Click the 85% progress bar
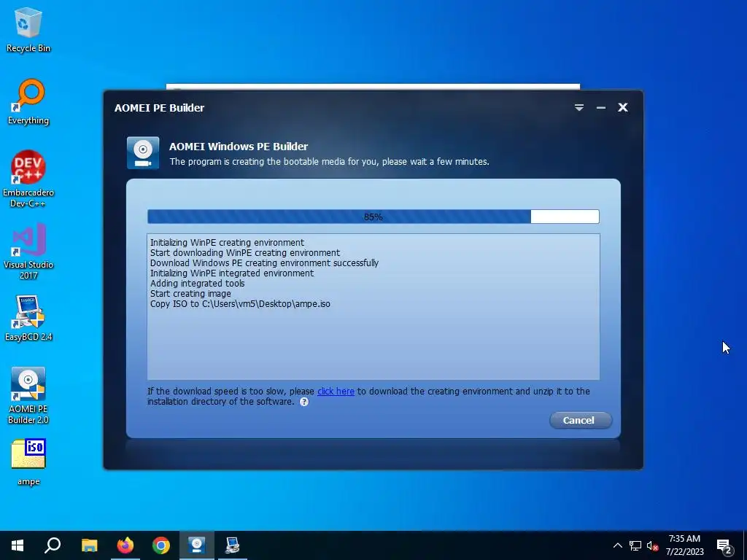The height and width of the screenshot is (560, 747). click(373, 217)
